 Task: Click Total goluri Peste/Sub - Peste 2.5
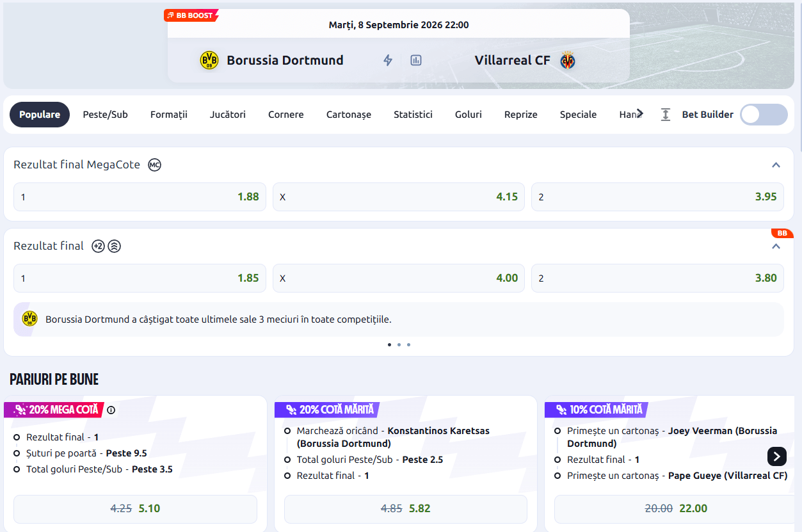click(370, 460)
